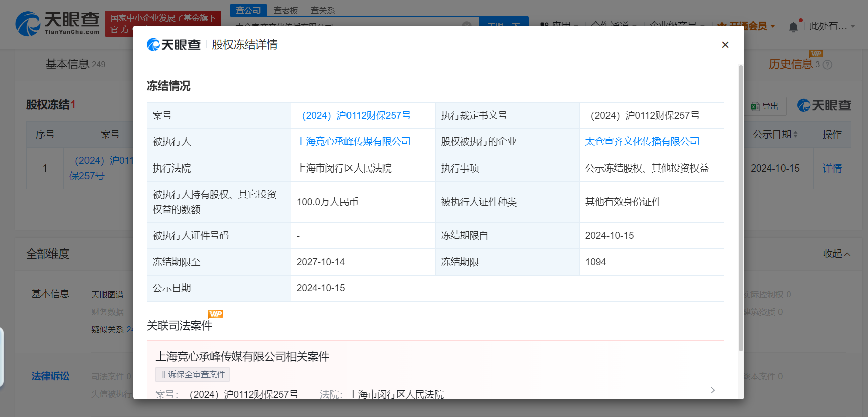This screenshot has height=417, width=868.
Task: Click the 2024-10-15 date in the background table row
Action: pyautogui.click(x=775, y=169)
